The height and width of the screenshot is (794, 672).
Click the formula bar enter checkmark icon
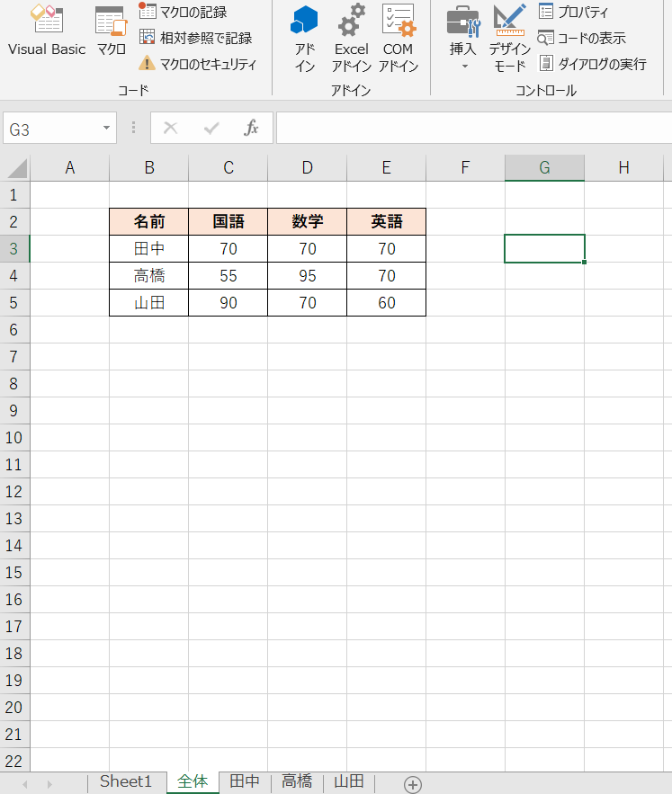(x=211, y=128)
